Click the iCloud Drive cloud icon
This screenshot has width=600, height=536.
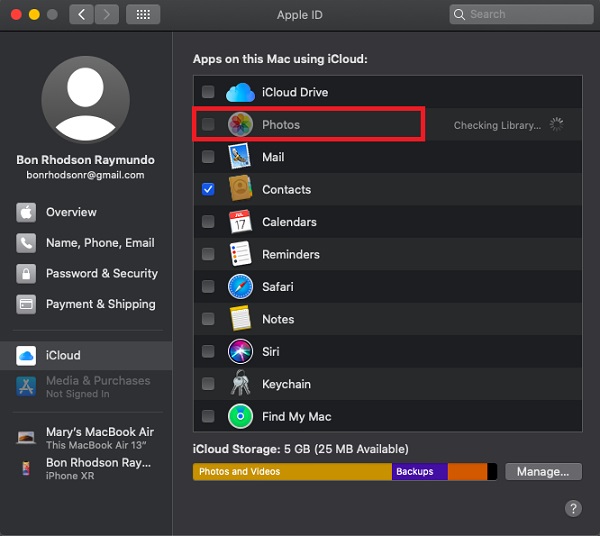click(x=240, y=92)
